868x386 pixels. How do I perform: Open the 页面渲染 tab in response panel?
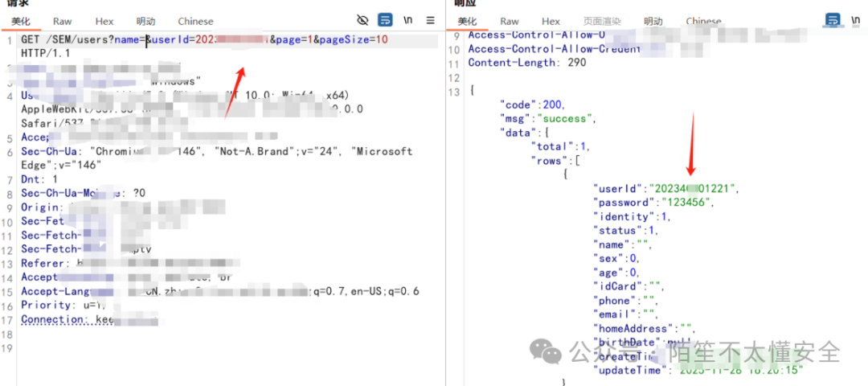[x=602, y=22]
